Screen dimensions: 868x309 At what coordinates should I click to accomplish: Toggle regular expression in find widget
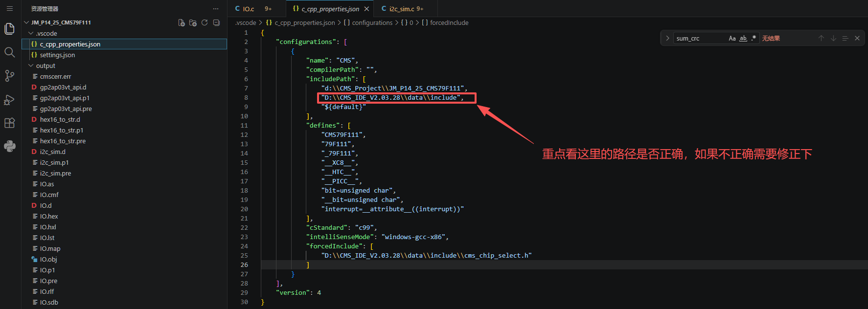pos(754,38)
